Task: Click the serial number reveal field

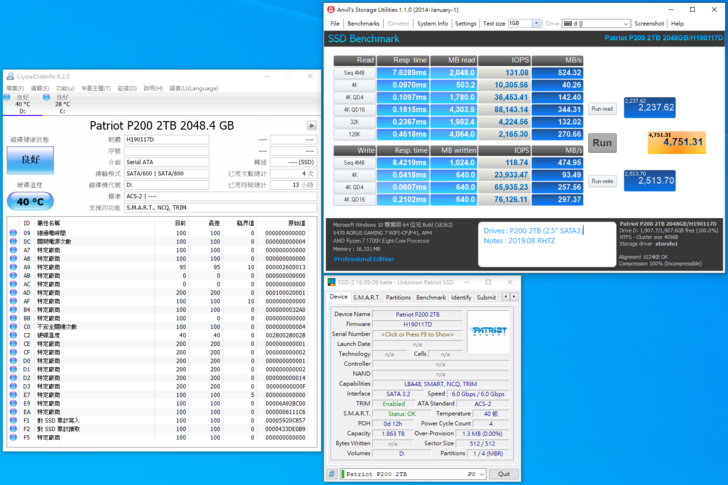Action: [x=417, y=333]
